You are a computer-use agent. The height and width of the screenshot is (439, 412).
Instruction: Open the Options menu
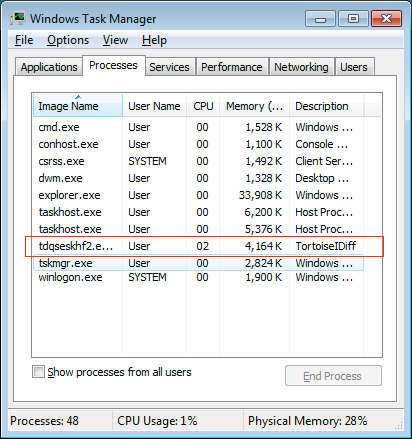coord(68,40)
